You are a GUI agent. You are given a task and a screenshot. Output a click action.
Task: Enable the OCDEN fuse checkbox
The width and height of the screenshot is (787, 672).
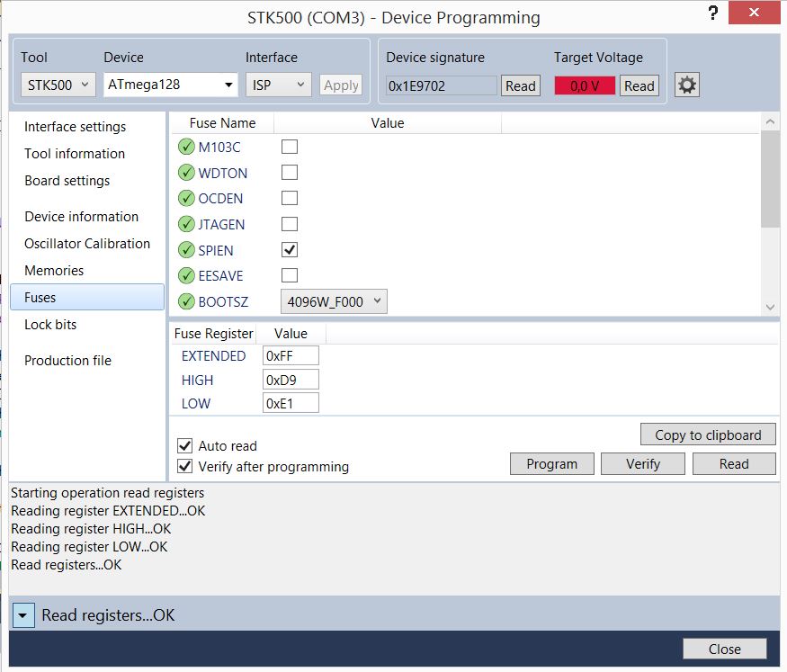pos(289,198)
